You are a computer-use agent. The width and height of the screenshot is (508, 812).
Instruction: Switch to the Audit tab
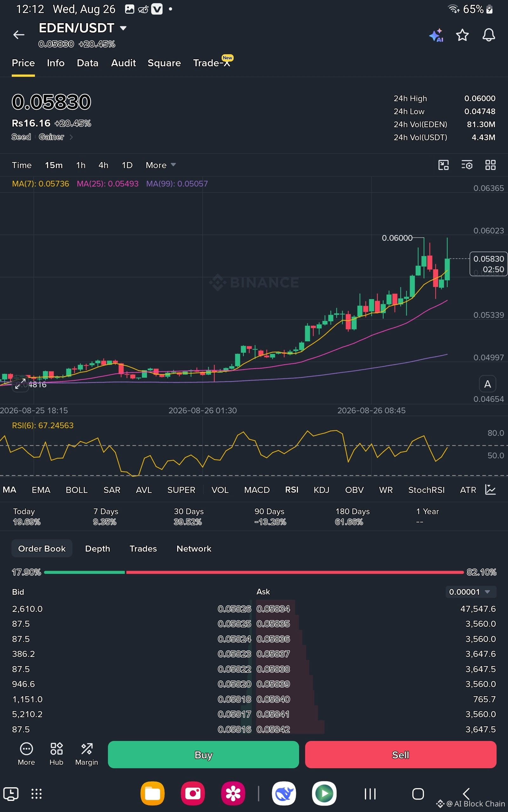click(x=123, y=63)
